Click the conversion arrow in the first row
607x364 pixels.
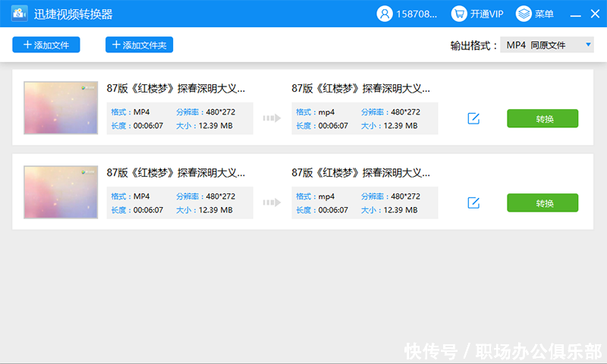(x=272, y=118)
